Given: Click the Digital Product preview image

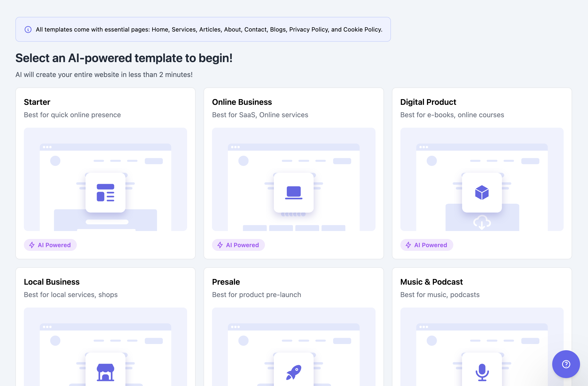Looking at the screenshot, I should 482,179.
